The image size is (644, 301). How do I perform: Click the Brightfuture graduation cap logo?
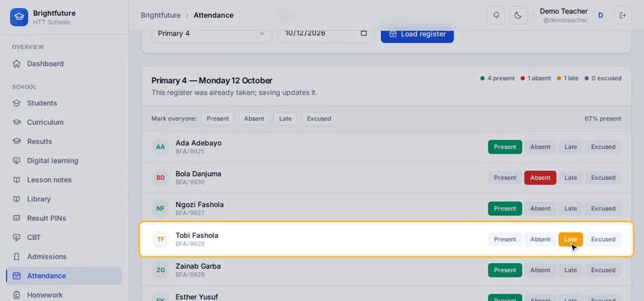click(19, 17)
